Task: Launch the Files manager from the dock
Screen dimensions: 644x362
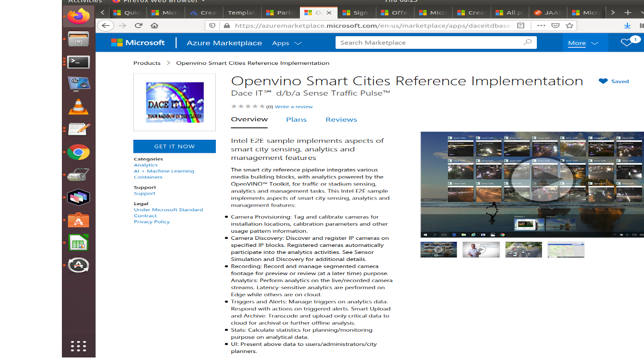Action: (x=78, y=39)
